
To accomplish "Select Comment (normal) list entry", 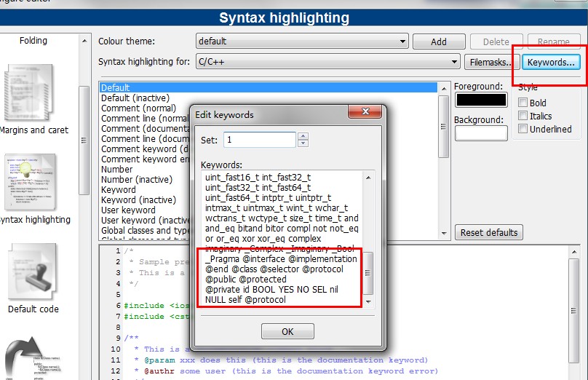I will 138,108.
